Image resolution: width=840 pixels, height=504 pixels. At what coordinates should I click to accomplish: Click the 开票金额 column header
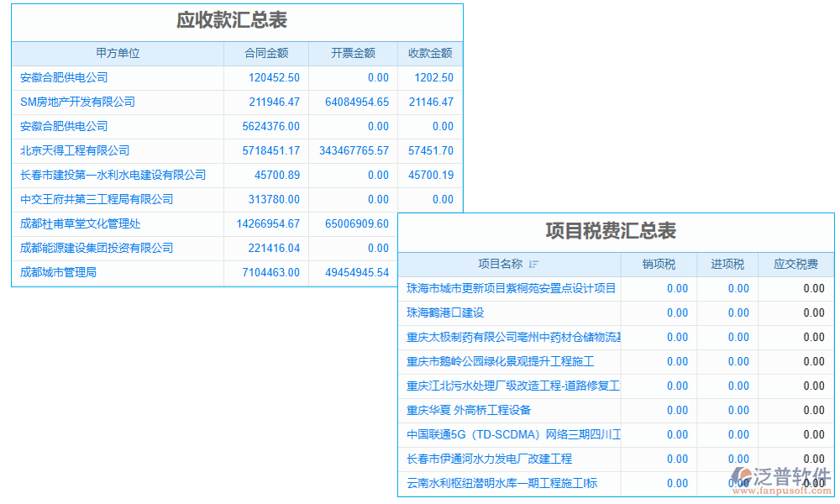353,53
